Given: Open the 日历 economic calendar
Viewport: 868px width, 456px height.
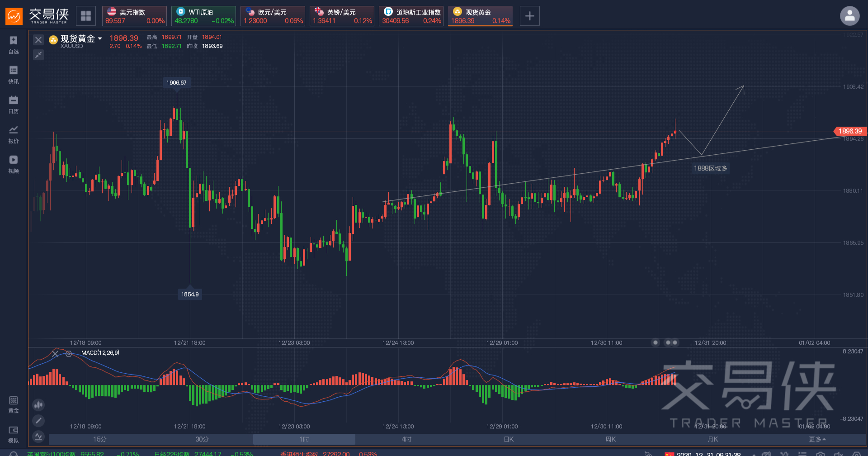Looking at the screenshot, I should click(14, 104).
